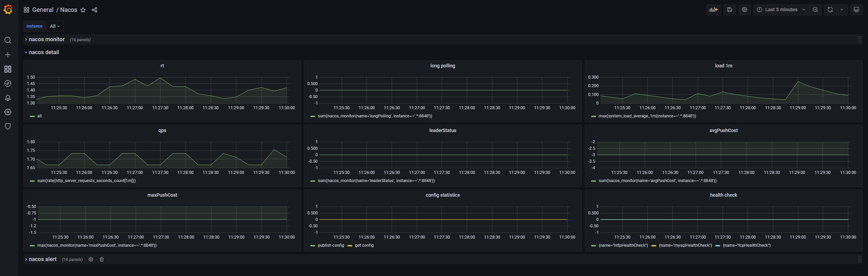
Task: Open the Grafana home logo
Action: coord(8,10)
